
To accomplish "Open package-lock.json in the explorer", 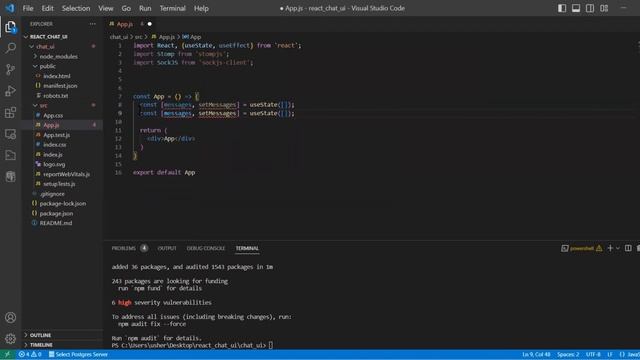I will pos(62,204).
